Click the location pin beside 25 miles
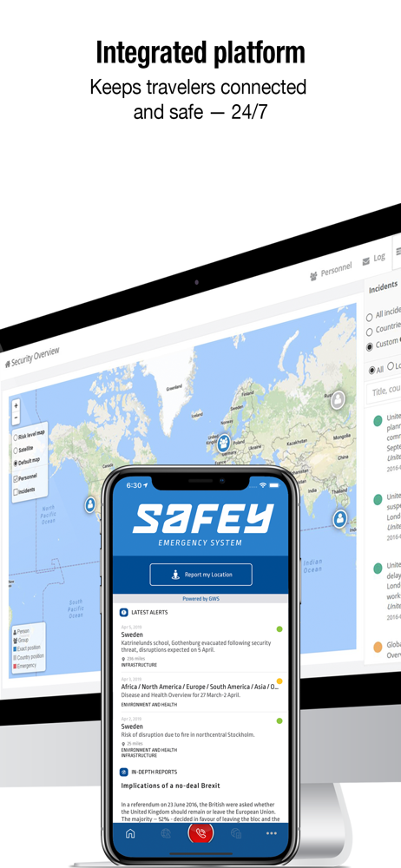The width and height of the screenshot is (401, 868). 123,744
